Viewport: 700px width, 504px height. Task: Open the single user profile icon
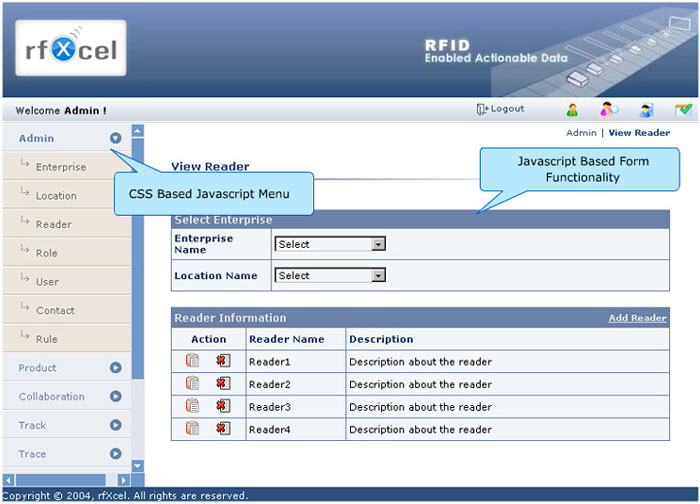tap(572, 110)
